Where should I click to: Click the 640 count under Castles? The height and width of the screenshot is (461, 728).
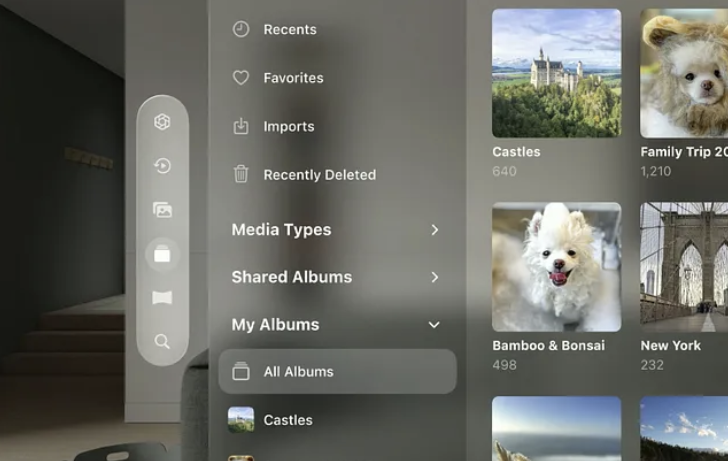504,171
